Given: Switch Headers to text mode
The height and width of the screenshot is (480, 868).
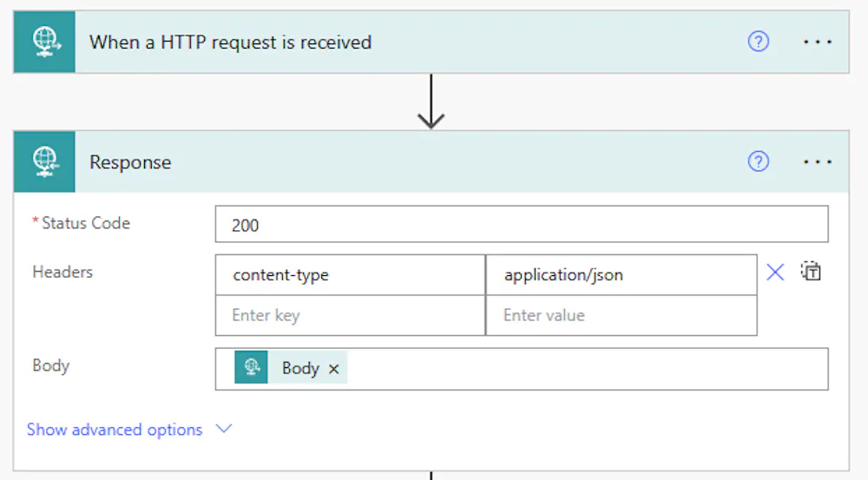Looking at the screenshot, I should [811, 272].
